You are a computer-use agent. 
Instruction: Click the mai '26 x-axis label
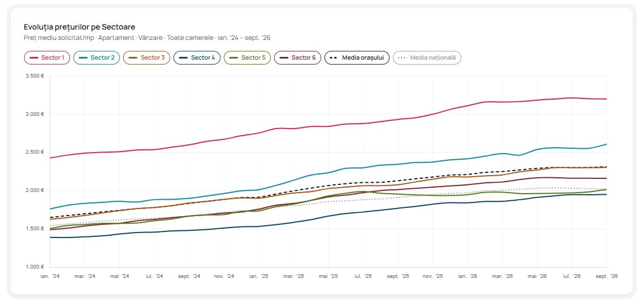537,276
